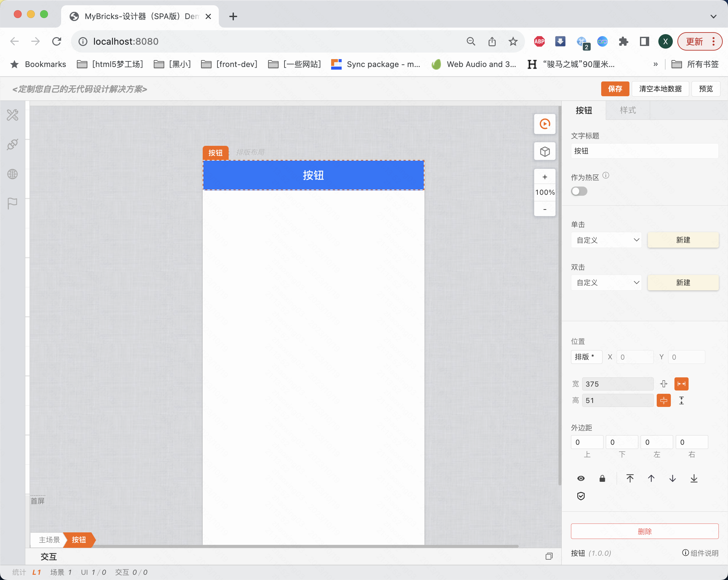Open the cube component library icon
728x580 pixels.
545,152
